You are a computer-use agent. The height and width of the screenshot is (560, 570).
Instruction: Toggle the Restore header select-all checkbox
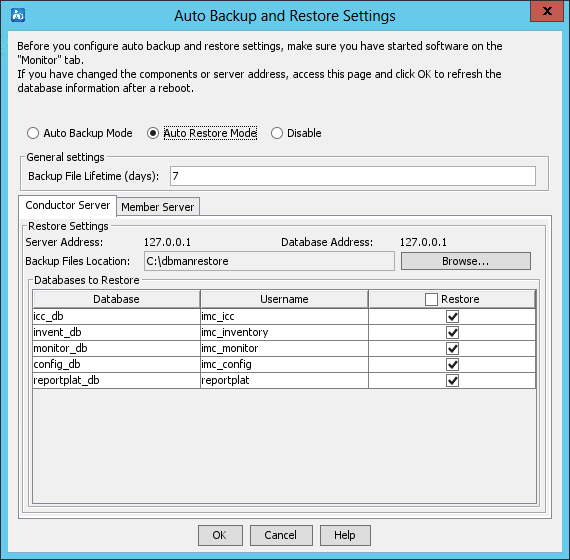(431, 300)
